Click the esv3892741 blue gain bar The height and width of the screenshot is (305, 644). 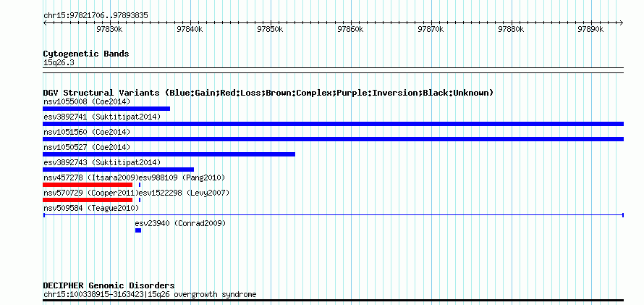point(333,124)
